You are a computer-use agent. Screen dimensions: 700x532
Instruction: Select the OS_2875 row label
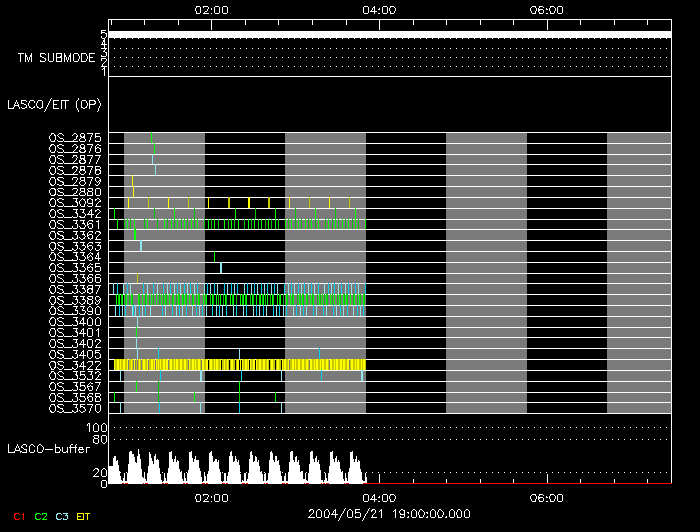[75, 137]
